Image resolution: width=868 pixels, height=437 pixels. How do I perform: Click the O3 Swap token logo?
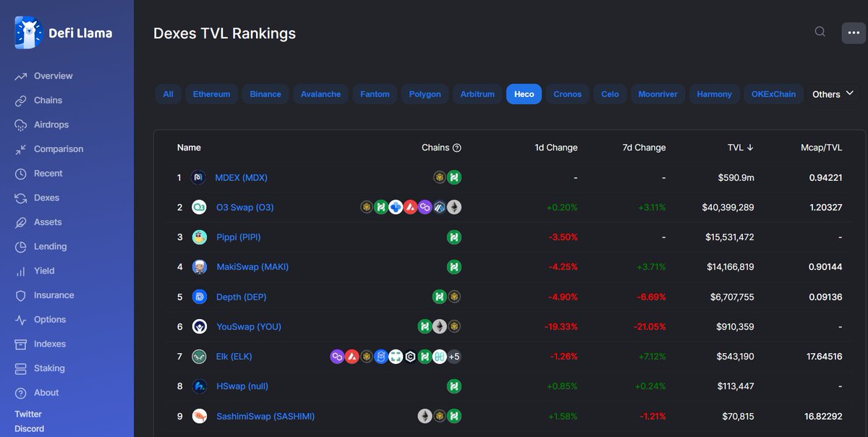click(199, 208)
